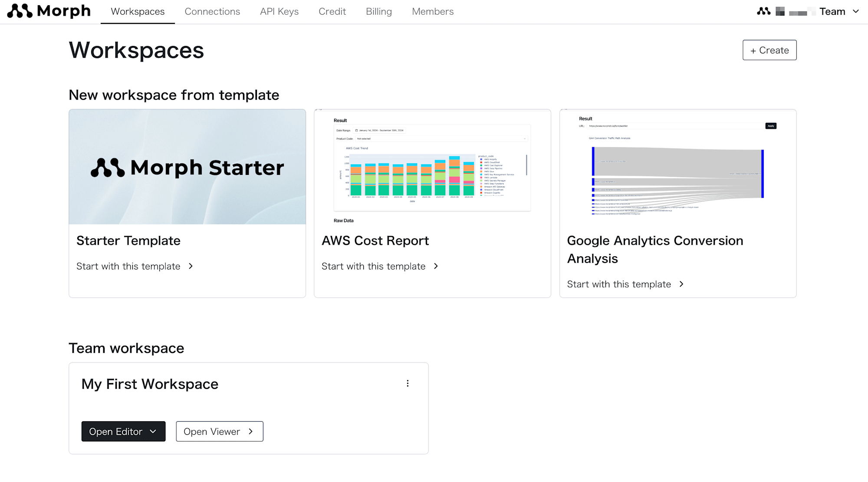Screen dimensions: 868x482
Task: Click the Workspaces page heading
Action: tap(136, 50)
